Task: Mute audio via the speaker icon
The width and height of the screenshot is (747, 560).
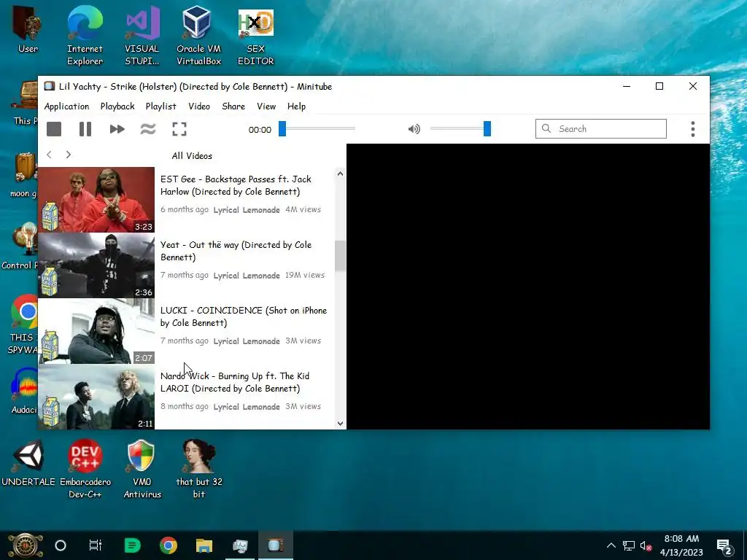Action: (414, 129)
